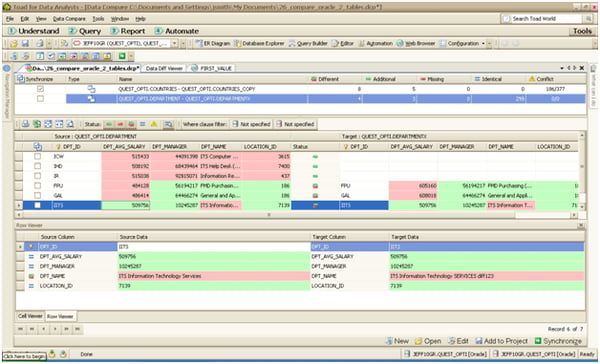Click the open folder icon in main toolbar
The height and width of the screenshot is (364, 600).
click(14, 44)
